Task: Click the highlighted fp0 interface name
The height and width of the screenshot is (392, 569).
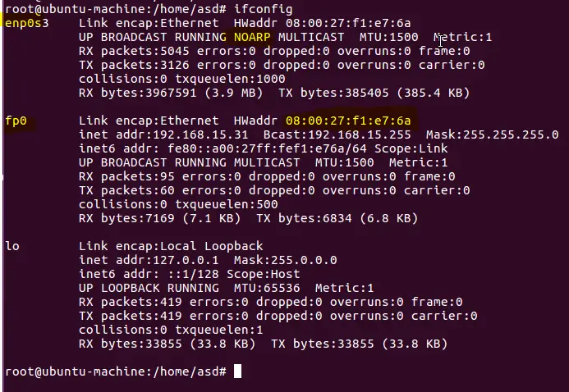Action: click(16, 121)
